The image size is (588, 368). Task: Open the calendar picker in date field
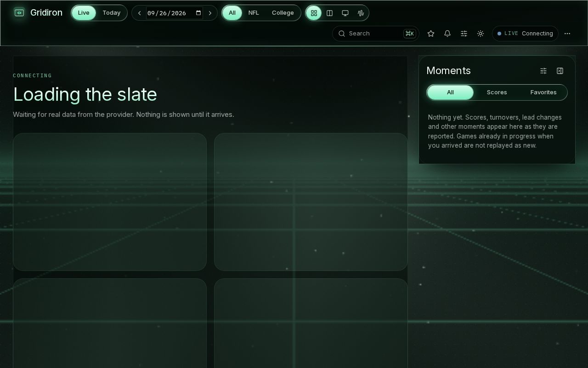(198, 13)
